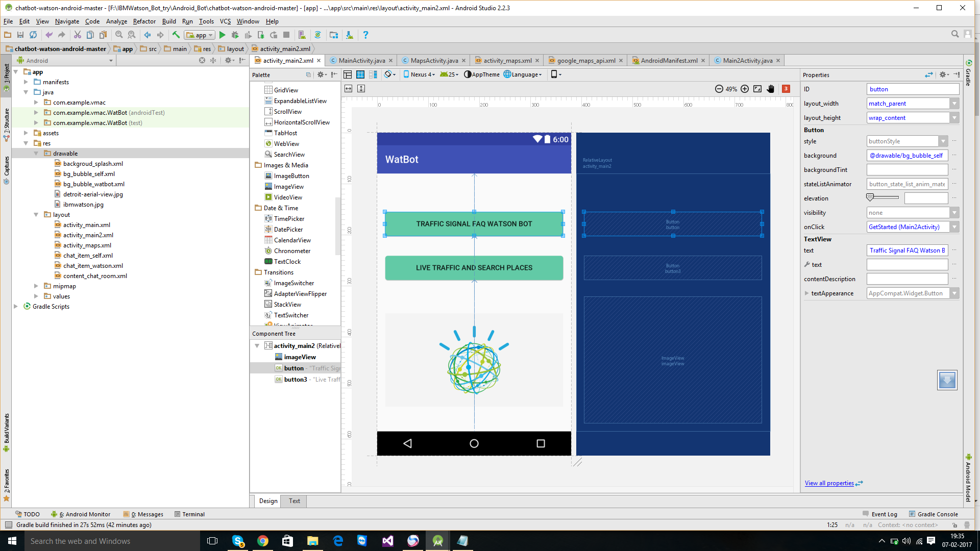This screenshot has width=980, height=551.
Task: Toggle expand horizontally layout_width button
Action: tap(348, 89)
